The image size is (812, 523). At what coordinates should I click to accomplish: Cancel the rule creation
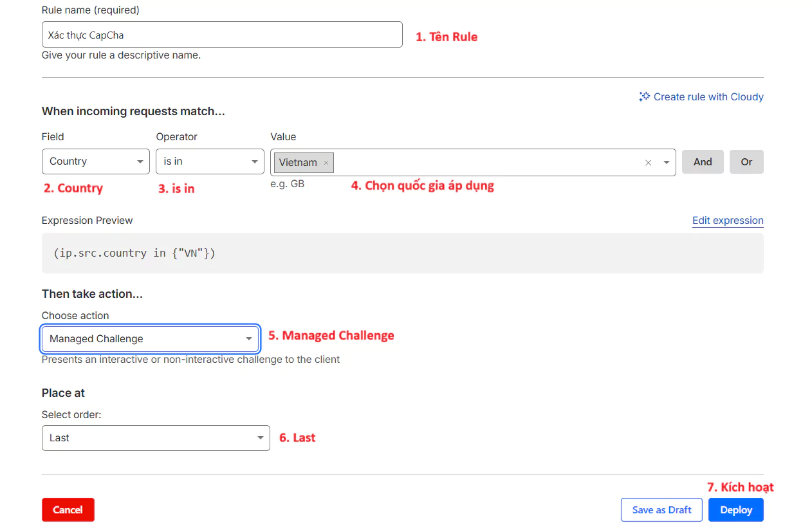point(68,509)
